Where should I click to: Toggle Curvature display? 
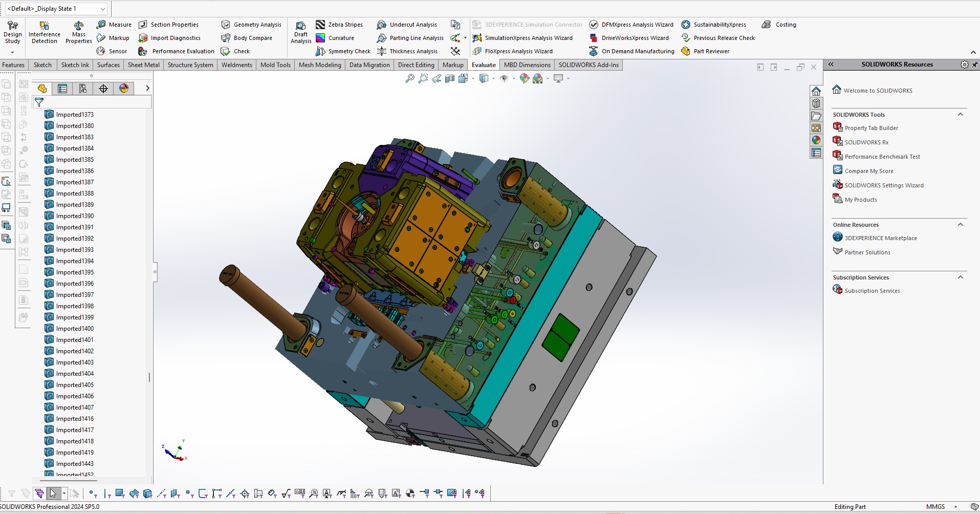[320, 38]
